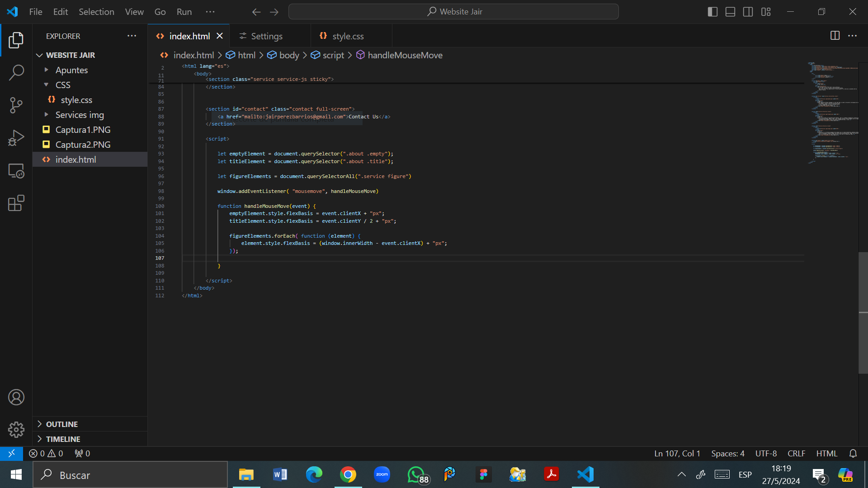Viewport: 868px width, 488px height.
Task: Open notifications via the bell icon
Action: coord(853,453)
